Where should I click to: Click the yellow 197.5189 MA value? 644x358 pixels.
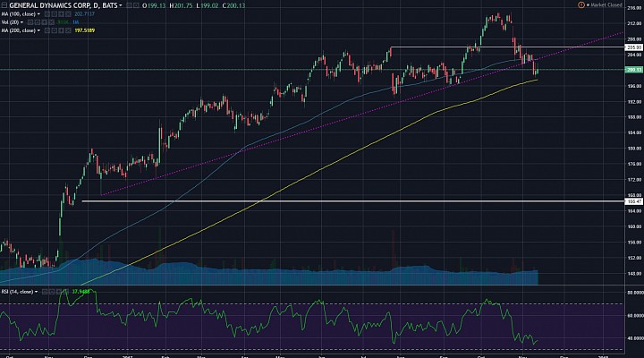click(85, 30)
